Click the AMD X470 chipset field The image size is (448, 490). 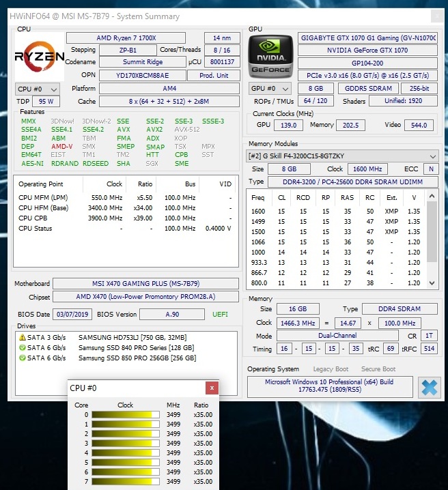click(x=145, y=297)
